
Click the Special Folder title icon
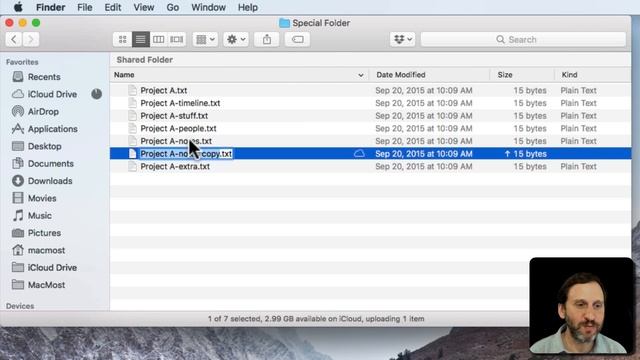coord(284,23)
